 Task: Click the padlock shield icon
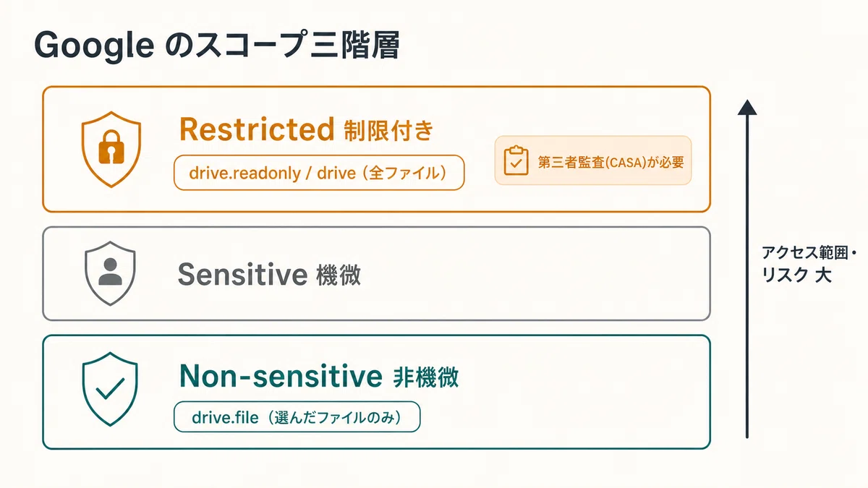pyautogui.click(x=111, y=150)
